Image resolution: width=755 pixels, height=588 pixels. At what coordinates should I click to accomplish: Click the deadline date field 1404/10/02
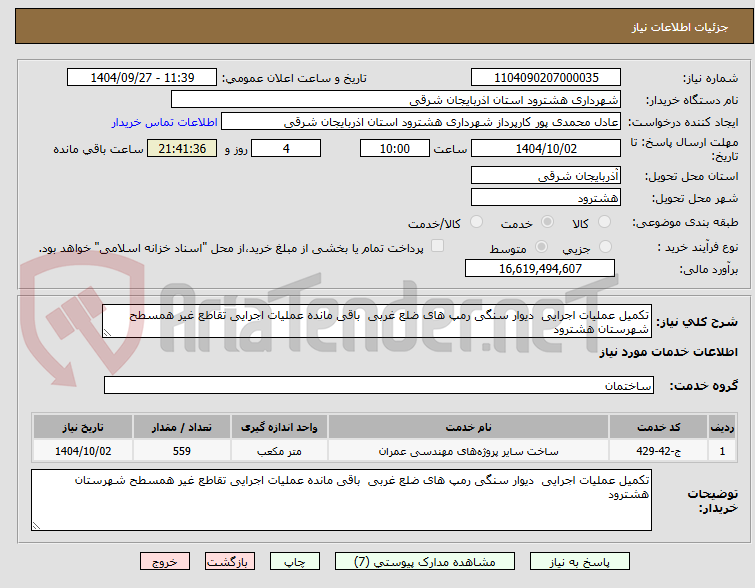pyautogui.click(x=546, y=148)
